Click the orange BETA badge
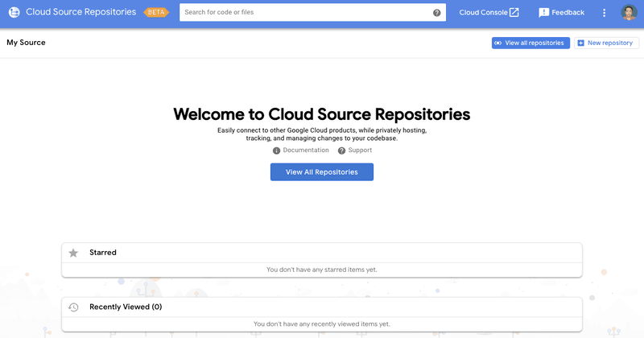The image size is (644, 338). point(156,13)
